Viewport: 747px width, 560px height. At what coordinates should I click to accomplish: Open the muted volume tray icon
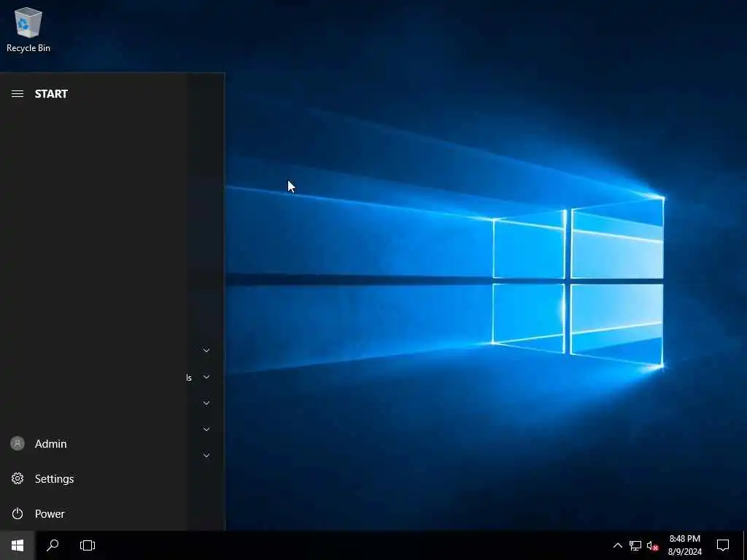click(x=652, y=545)
